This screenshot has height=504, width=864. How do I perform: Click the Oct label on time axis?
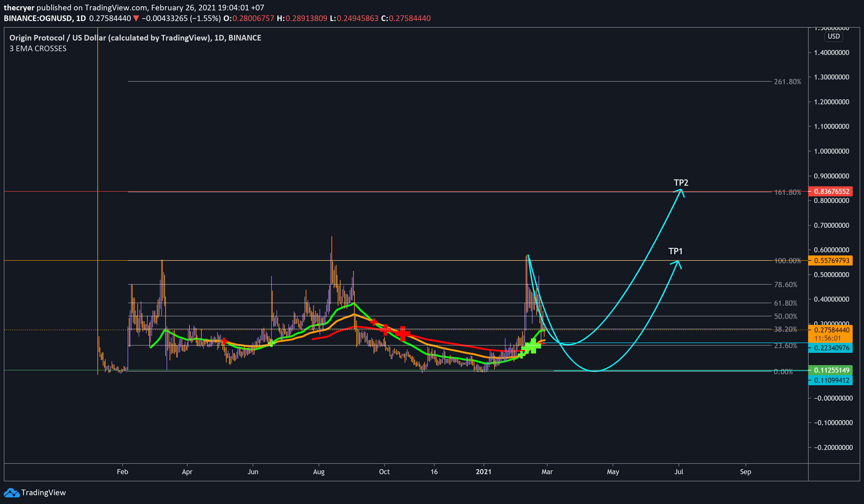[384, 472]
